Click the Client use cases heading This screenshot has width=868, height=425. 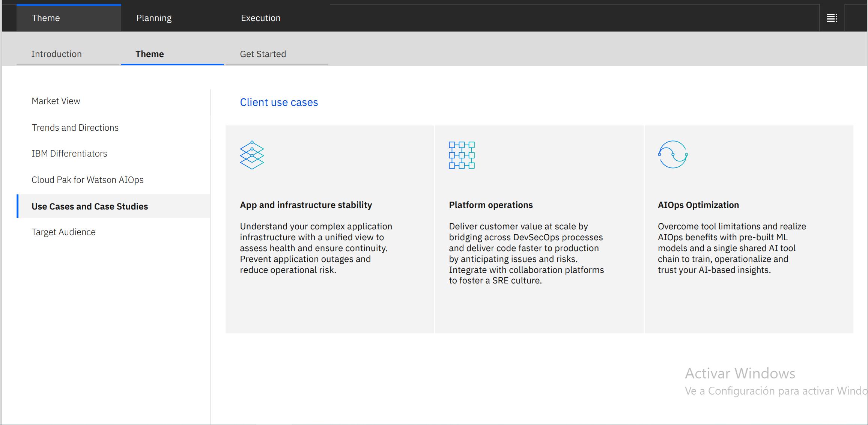point(279,102)
